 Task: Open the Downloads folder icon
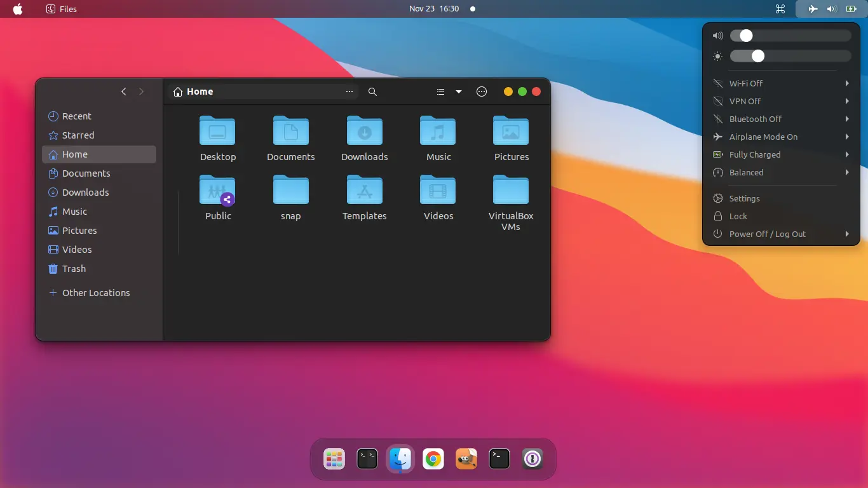pos(364,131)
